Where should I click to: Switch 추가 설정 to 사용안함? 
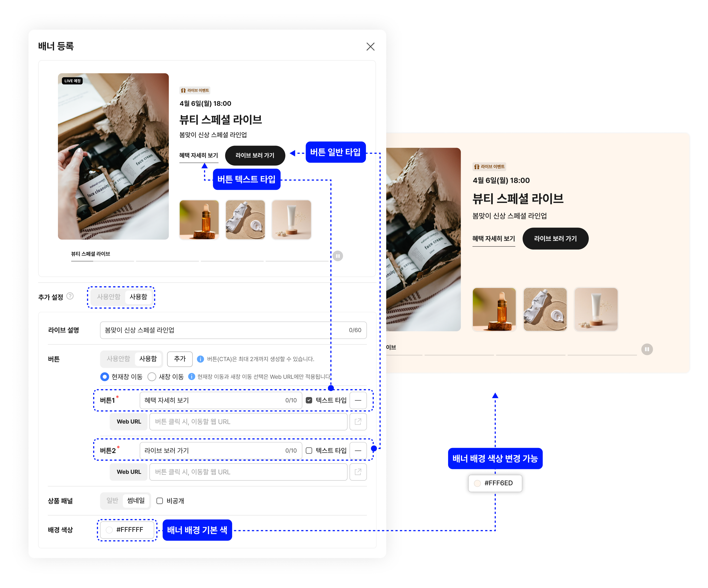coord(109,297)
